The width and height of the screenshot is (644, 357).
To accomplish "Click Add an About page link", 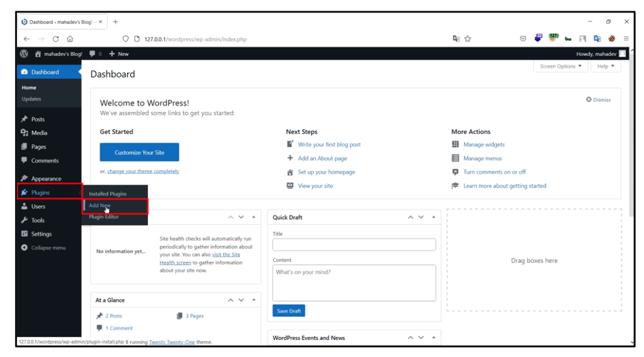I will tap(323, 158).
